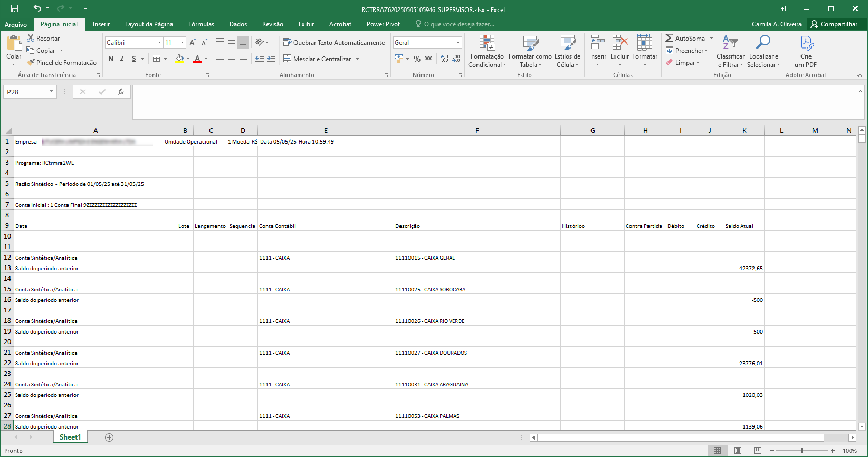Click the insert function fx icon
The height and width of the screenshot is (457, 868).
pyautogui.click(x=121, y=92)
